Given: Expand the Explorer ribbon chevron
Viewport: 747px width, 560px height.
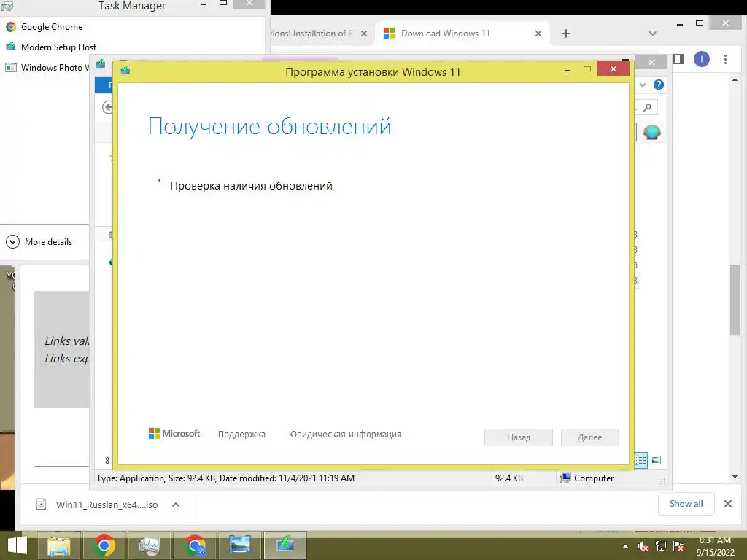Looking at the screenshot, I should tap(643, 85).
